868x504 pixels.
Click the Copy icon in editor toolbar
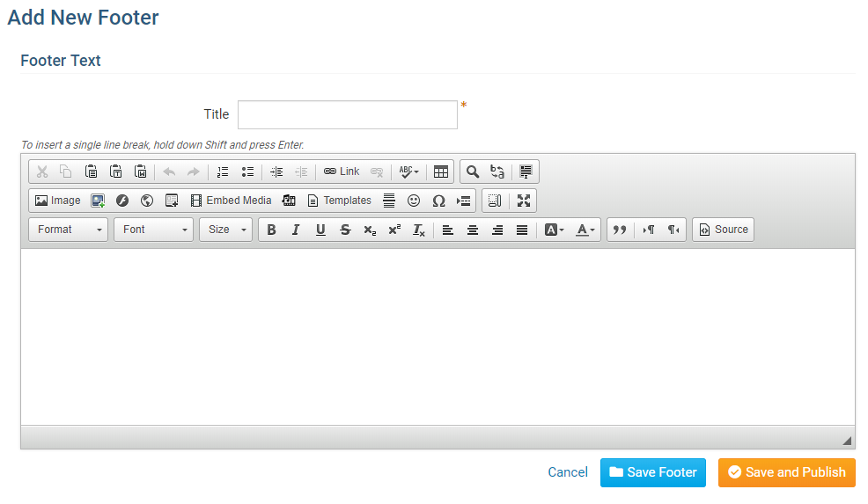point(66,172)
